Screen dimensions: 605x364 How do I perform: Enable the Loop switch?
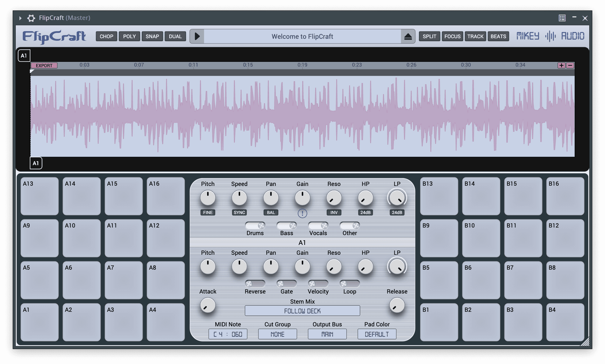point(349,284)
